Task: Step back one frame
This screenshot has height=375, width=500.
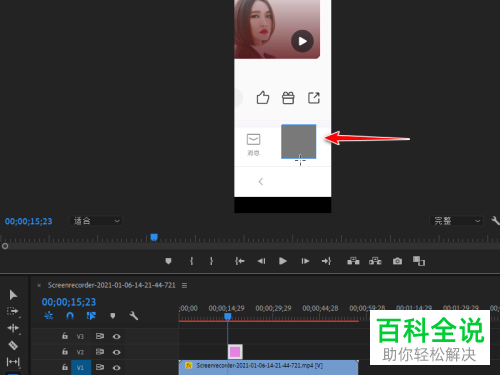Action: pos(262,261)
